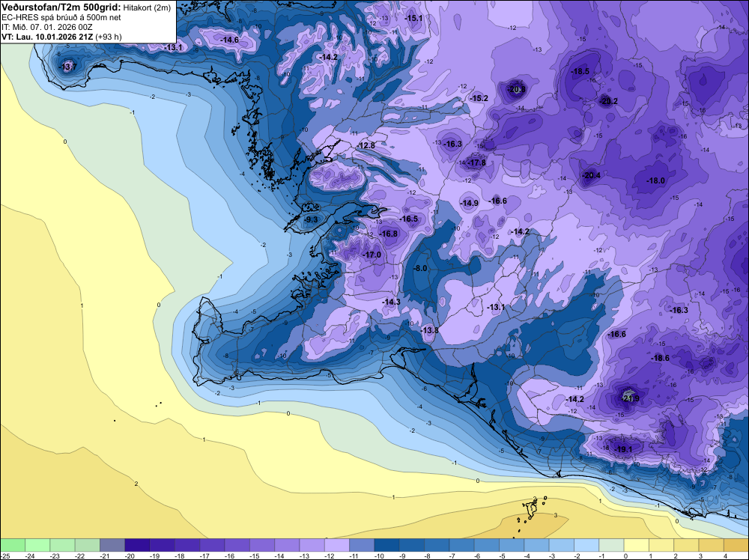Click the -14.9 temperature value

coord(469,203)
